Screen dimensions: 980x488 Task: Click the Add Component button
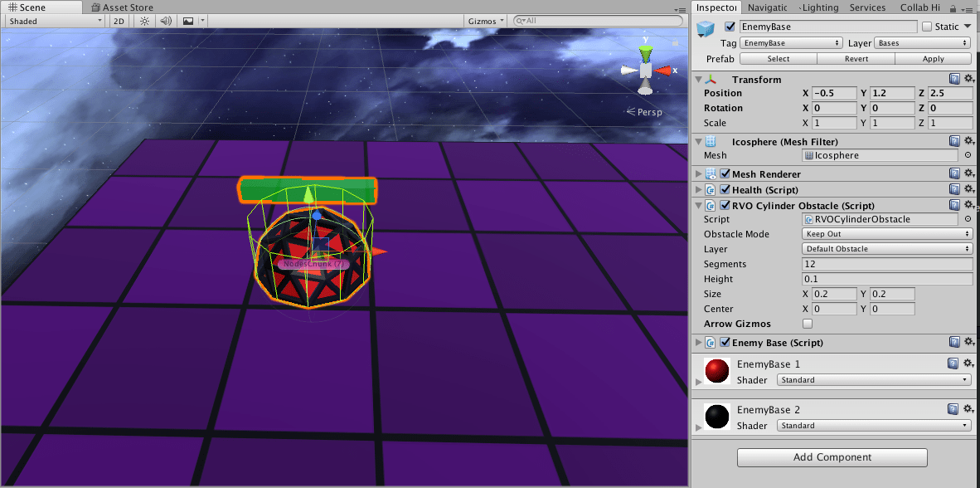pyautogui.click(x=832, y=457)
